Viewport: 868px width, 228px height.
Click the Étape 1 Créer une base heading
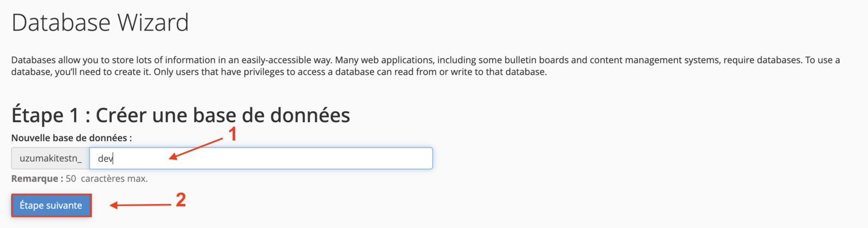(x=181, y=115)
